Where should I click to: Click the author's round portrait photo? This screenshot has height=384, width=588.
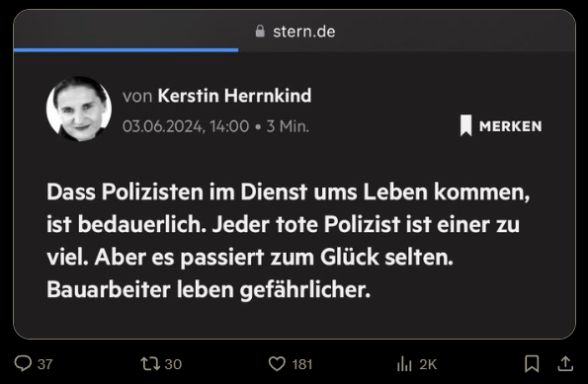79,109
